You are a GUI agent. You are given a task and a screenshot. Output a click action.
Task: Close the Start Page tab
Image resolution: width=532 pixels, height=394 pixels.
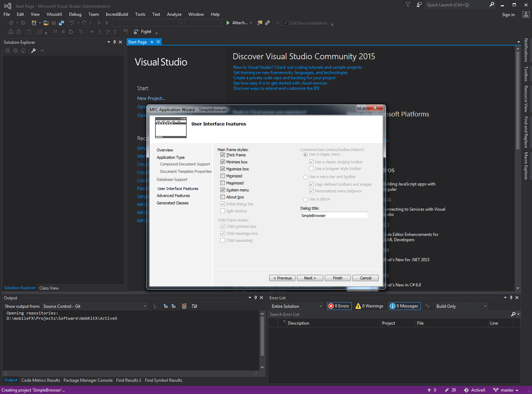pyautogui.click(x=158, y=42)
